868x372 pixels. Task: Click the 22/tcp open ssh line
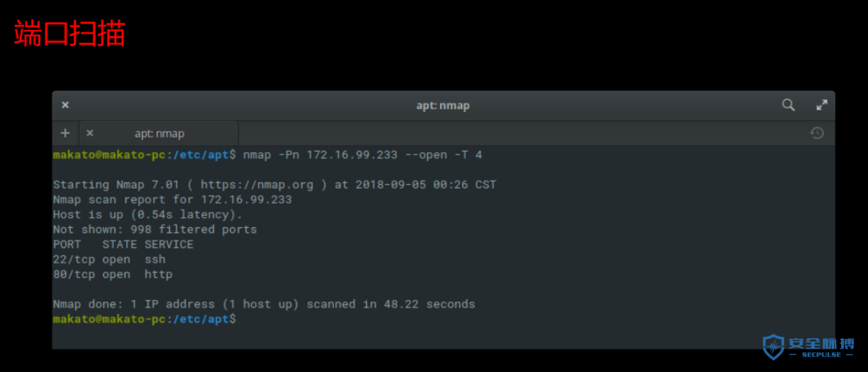109,260
